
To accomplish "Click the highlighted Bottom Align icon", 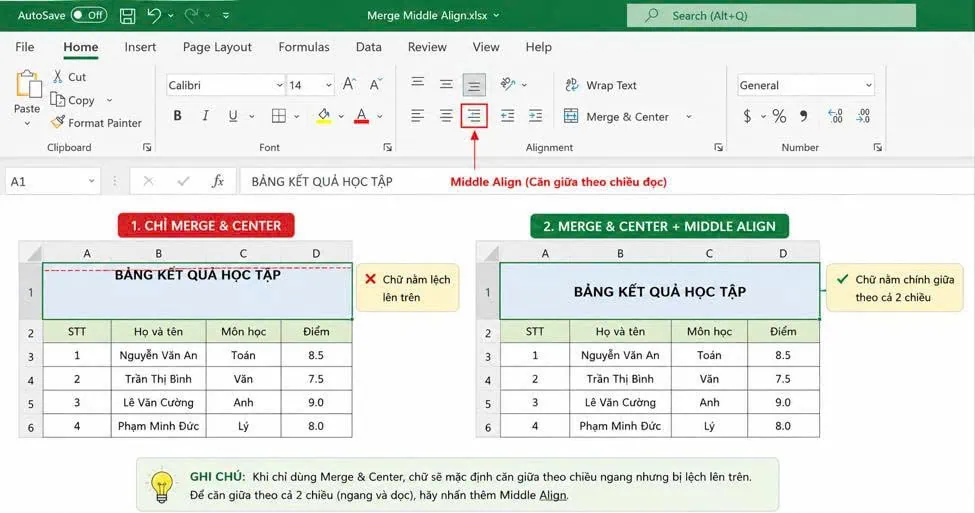I will pyautogui.click(x=474, y=85).
